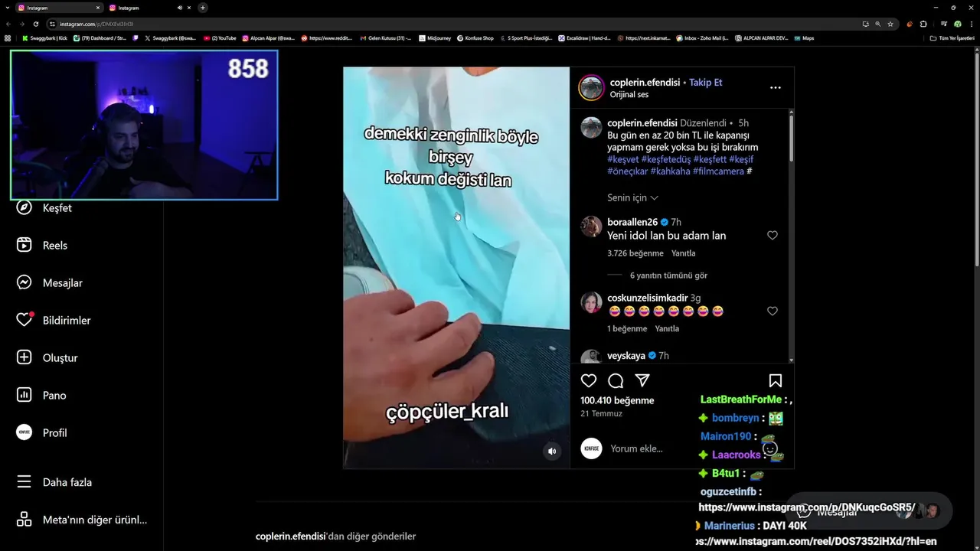The height and width of the screenshot is (551, 980).
Task: Click the 3.726 beğenme count on comment
Action: [x=635, y=253]
